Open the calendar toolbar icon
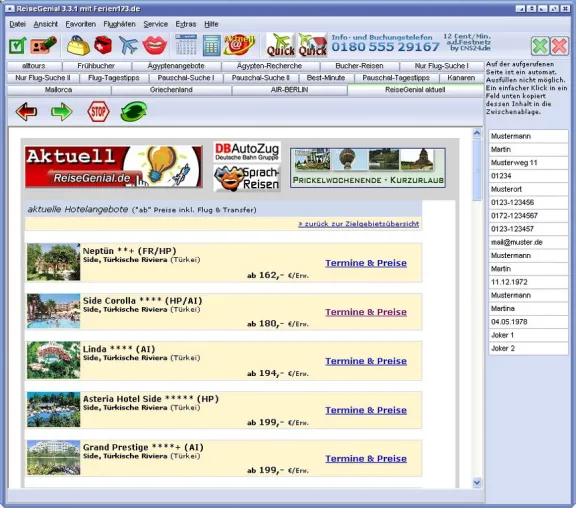The width and height of the screenshot is (576, 508). coord(186,45)
